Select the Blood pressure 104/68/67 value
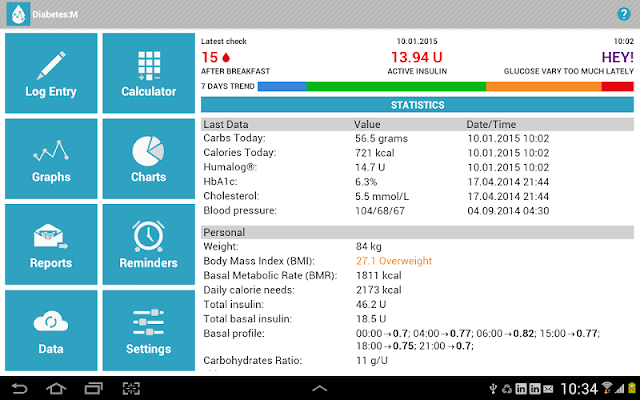 pos(380,211)
